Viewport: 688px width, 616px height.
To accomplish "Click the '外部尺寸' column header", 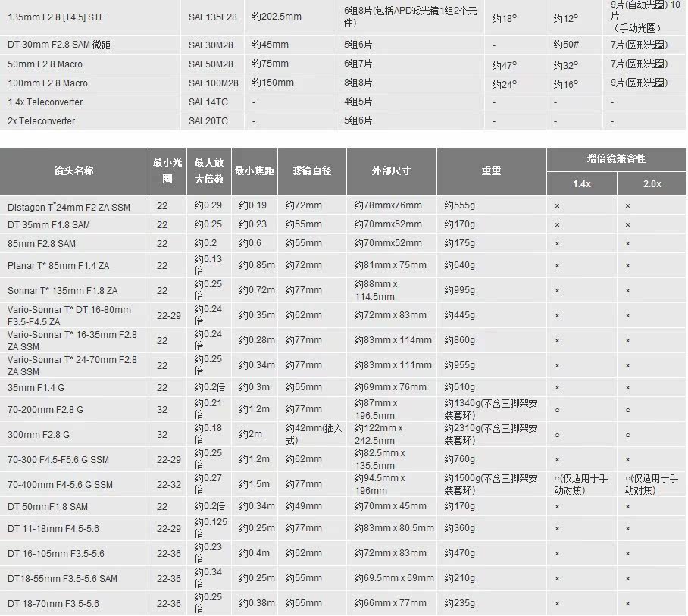I will (390, 171).
